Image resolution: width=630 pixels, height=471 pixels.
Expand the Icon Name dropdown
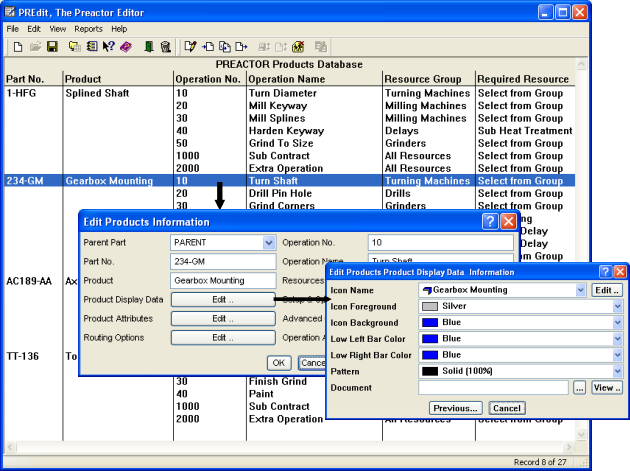580,290
